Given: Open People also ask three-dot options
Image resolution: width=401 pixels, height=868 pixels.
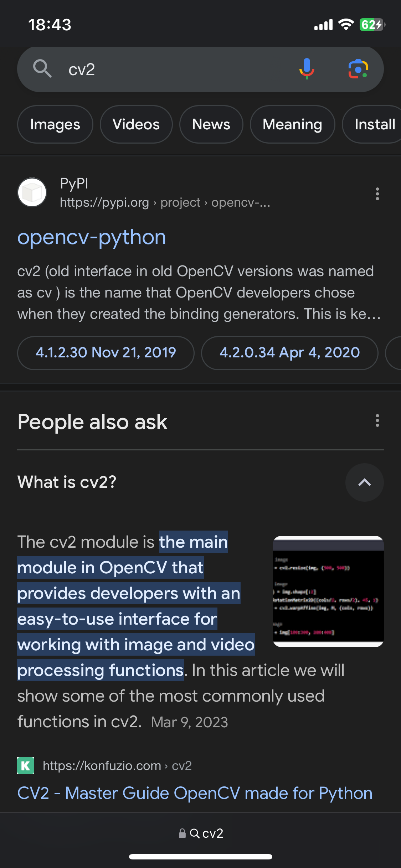Looking at the screenshot, I should pos(377,420).
